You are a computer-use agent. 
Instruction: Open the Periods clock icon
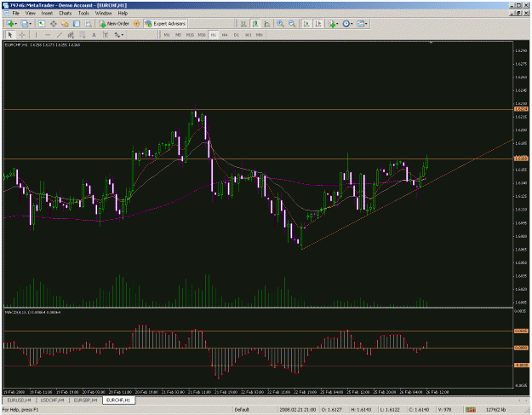346,24
